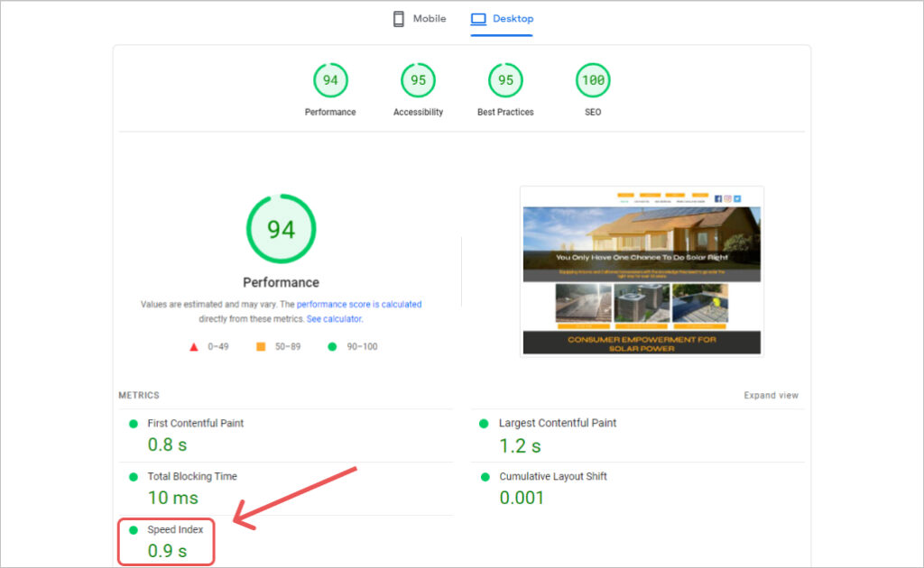Click the mobile phone icon next to Mobile
This screenshot has width=924, height=568.
pyautogui.click(x=397, y=18)
